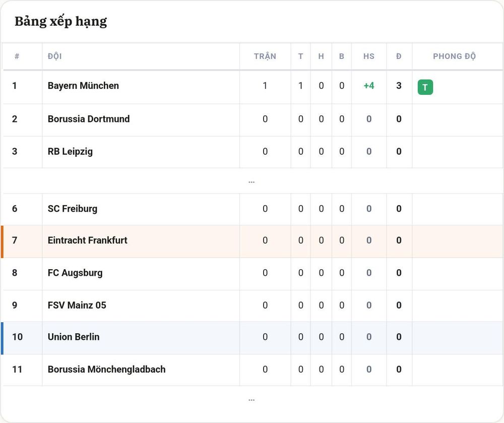Expand hidden rows below Borussia Mönchengladbach
Image resolution: width=504 pixels, height=423 pixels.
(x=251, y=400)
